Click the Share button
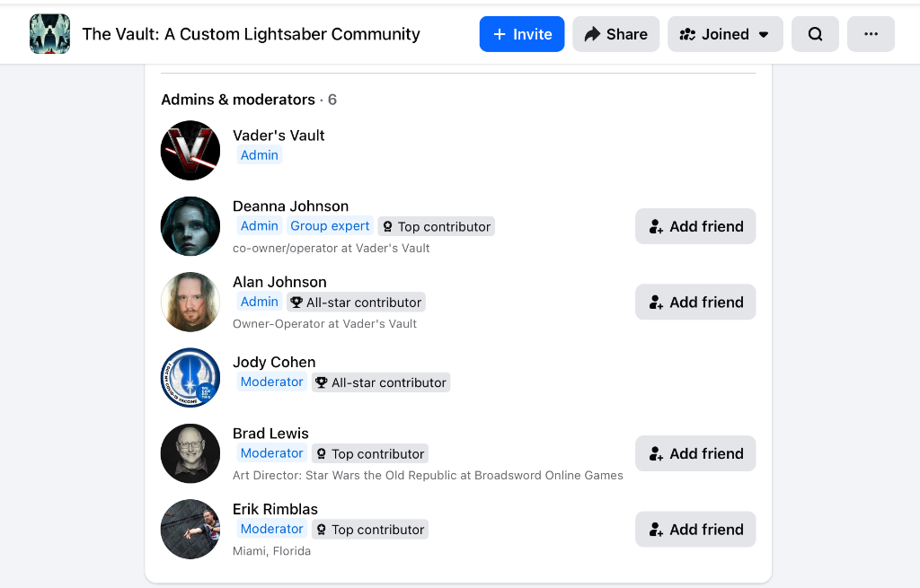The height and width of the screenshot is (588, 920). click(616, 34)
